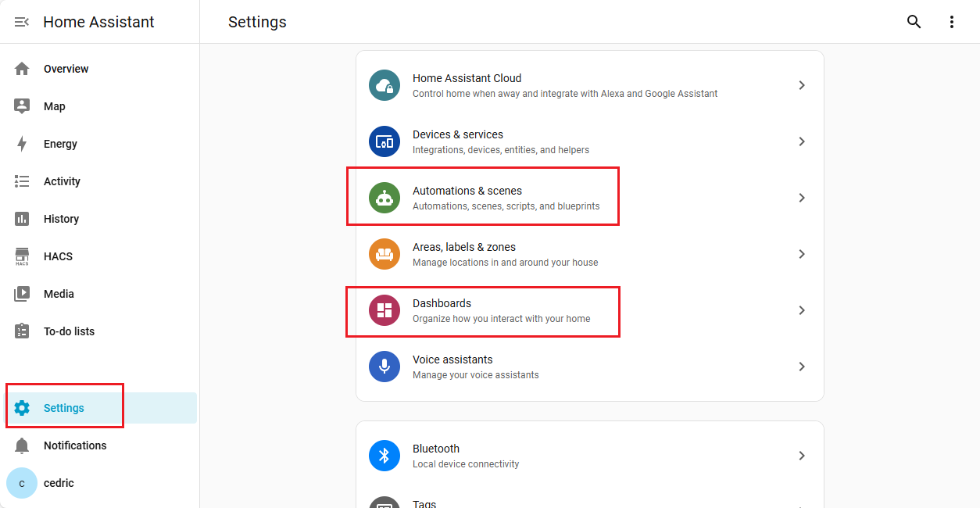Open the Notifications panel
This screenshot has width=980, height=508.
point(74,445)
